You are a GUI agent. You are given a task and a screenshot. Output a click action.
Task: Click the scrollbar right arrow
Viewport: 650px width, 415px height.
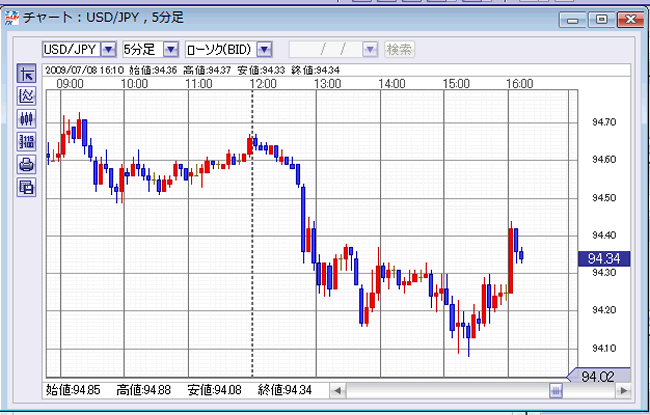623,390
